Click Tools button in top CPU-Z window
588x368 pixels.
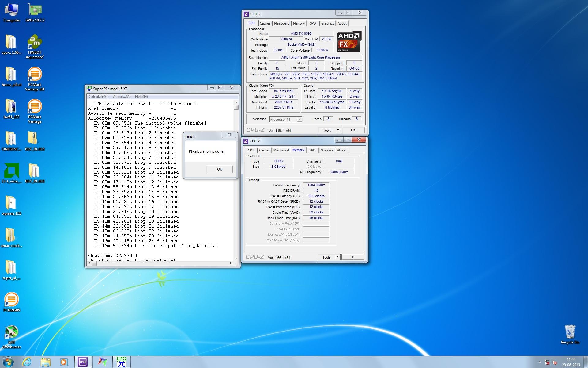click(327, 130)
